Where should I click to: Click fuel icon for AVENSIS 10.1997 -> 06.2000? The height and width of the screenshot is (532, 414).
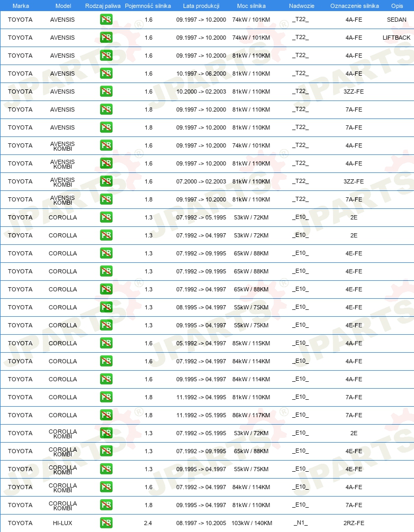pyautogui.click(x=106, y=74)
